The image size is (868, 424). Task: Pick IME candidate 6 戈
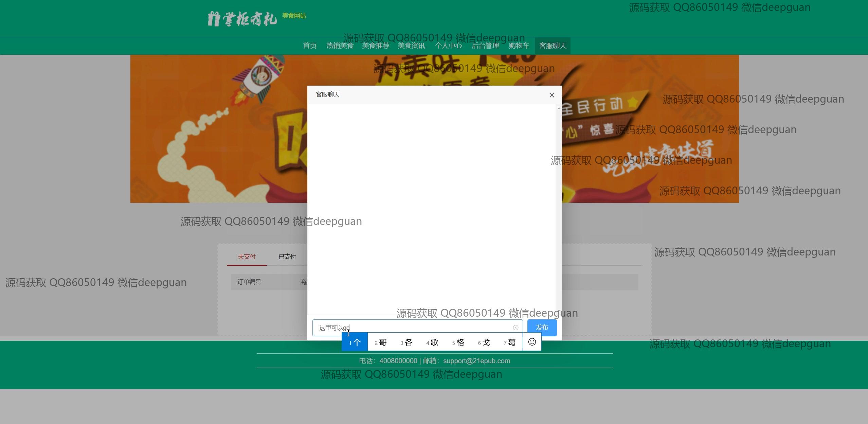coord(484,342)
